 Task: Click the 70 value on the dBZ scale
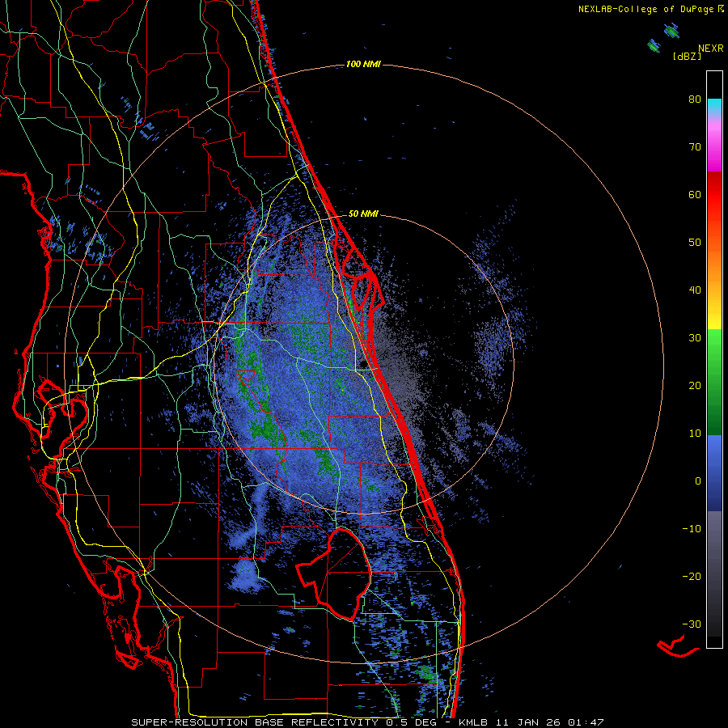(695, 147)
